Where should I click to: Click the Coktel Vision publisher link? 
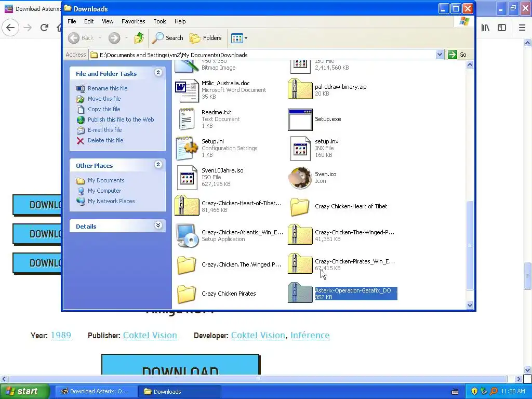(150, 335)
